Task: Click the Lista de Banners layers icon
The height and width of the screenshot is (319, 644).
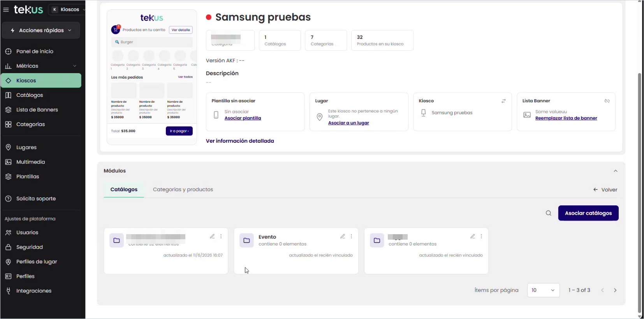Action: coord(8,110)
